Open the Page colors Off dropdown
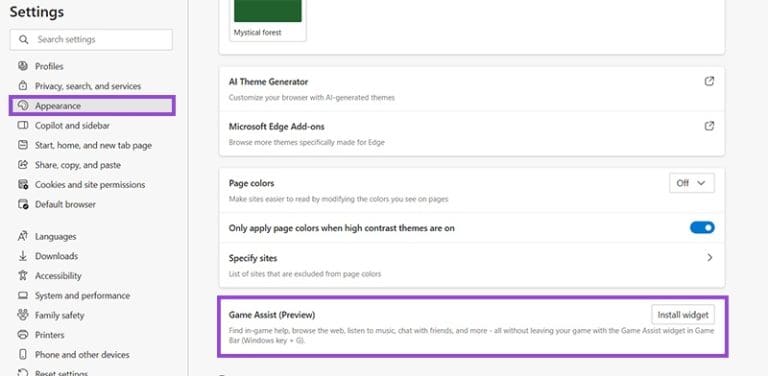Viewport: 768px width, 376px height. pos(692,183)
